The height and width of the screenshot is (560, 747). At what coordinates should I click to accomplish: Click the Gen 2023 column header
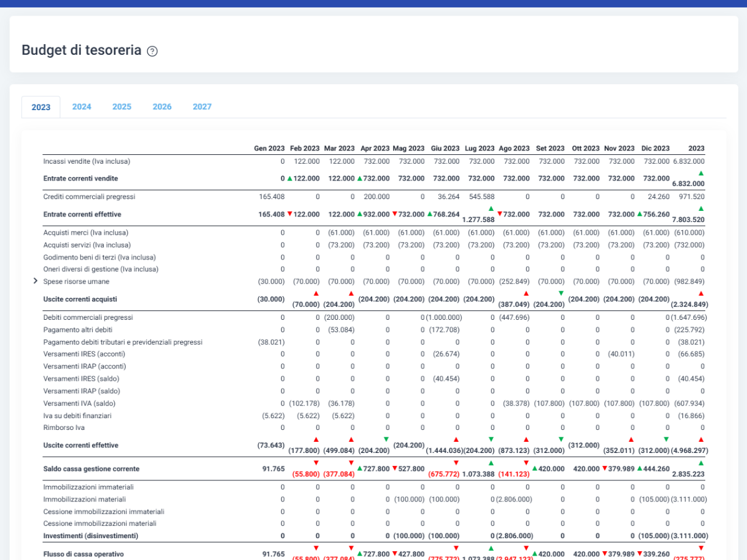pyautogui.click(x=269, y=149)
